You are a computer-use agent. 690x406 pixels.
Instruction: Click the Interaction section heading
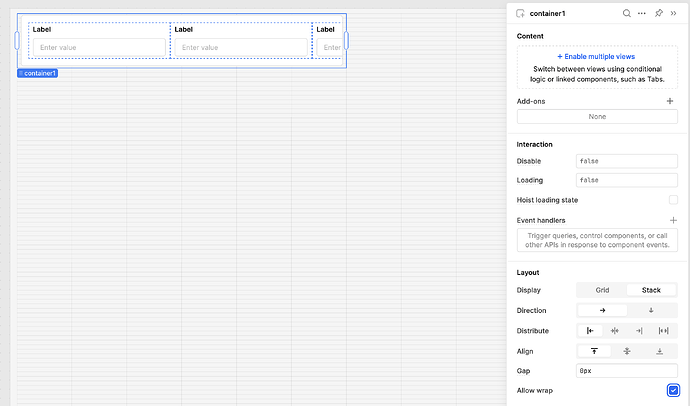(x=534, y=144)
